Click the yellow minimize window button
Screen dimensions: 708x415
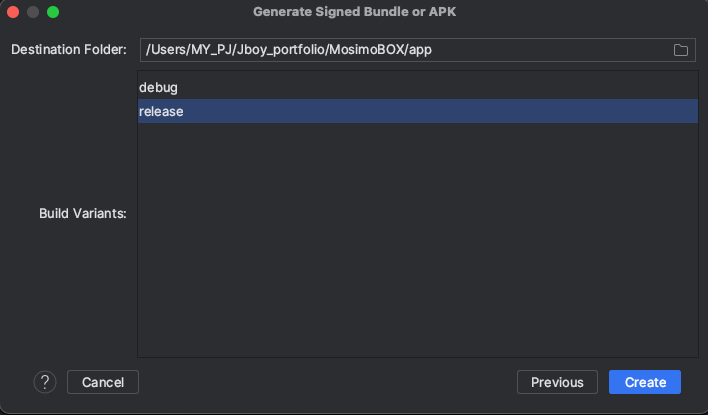pyautogui.click(x=33, y=12)
